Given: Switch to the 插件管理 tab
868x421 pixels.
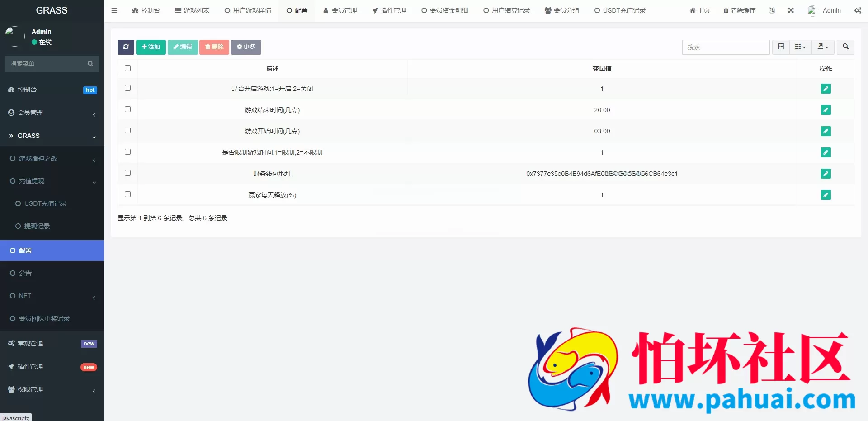Looking at the screenshot, I should click(389, 10).
